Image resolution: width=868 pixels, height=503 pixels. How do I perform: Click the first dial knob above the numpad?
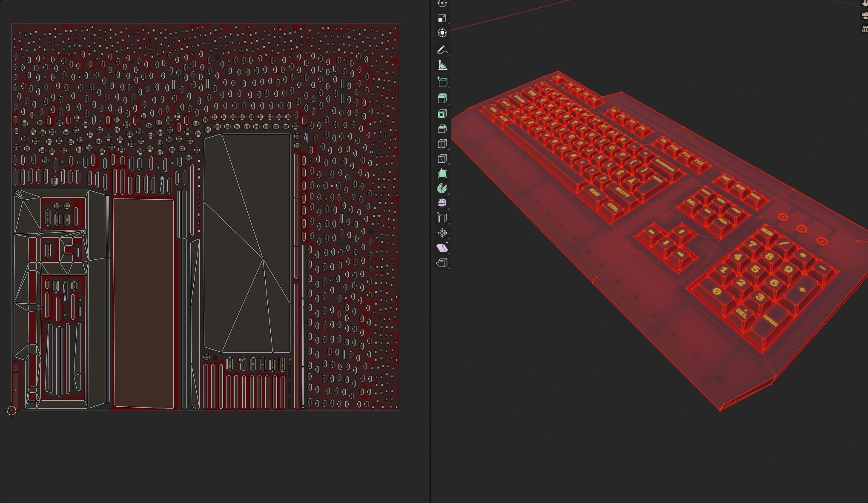coord(783,217)
